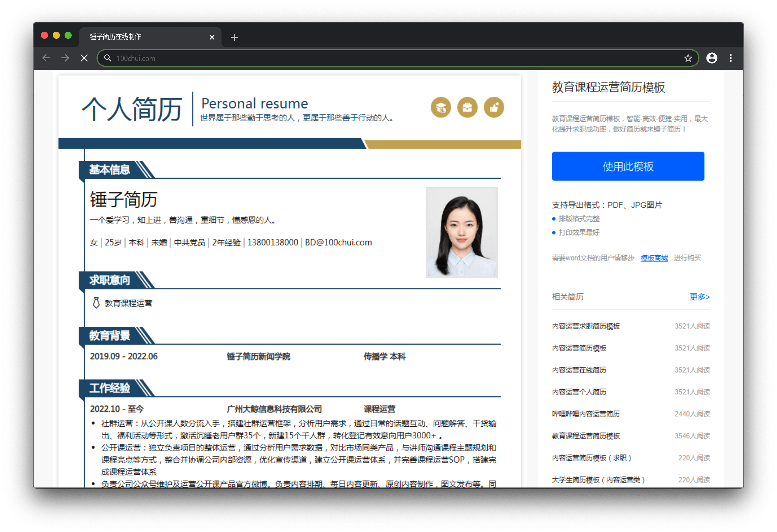The image size is (777, 532).
Task: Click the 打印效果最好 bullet
Action: [579, 233]
